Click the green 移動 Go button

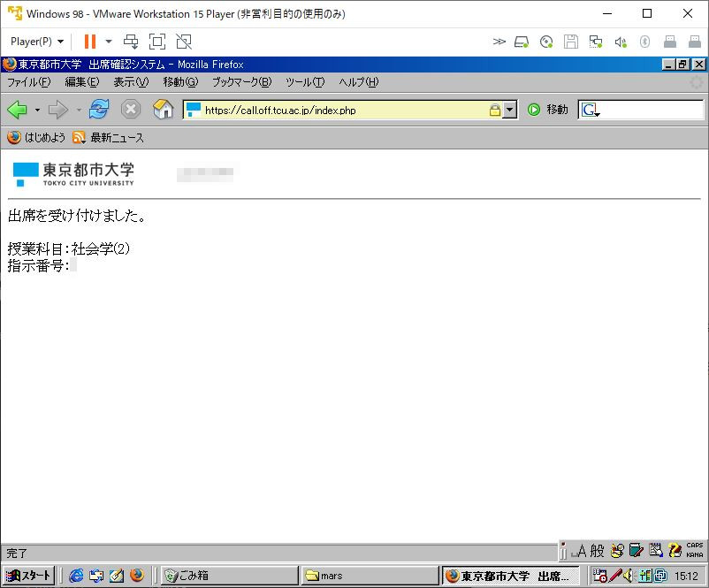(x=547, y=110)
